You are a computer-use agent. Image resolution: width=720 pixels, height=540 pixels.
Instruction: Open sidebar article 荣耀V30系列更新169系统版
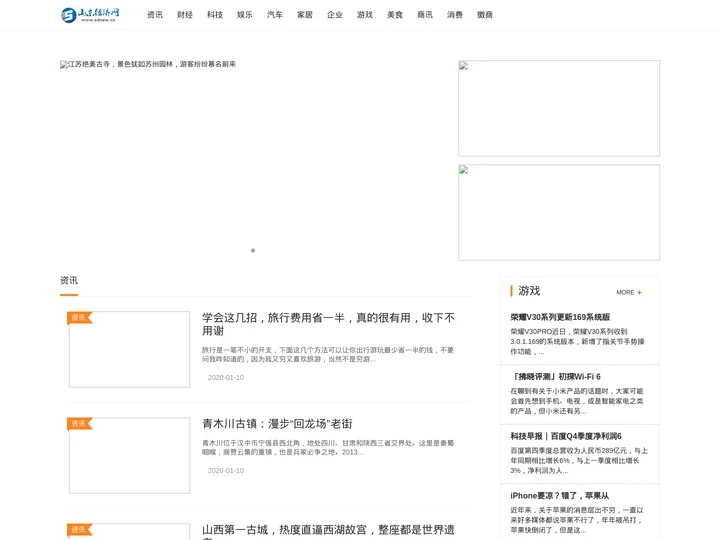click(560, 317)
